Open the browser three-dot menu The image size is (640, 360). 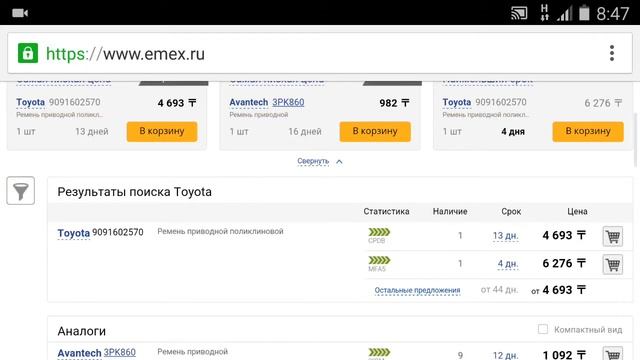611,53
